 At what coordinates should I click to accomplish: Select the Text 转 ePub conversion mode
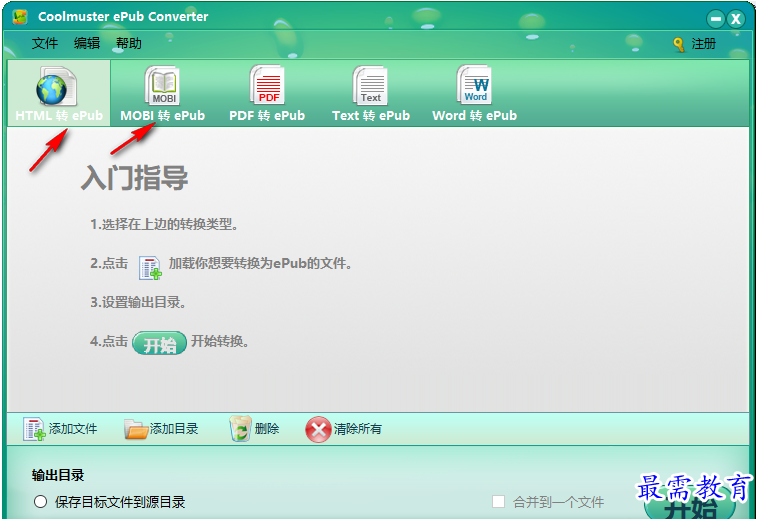pos(371,93)
